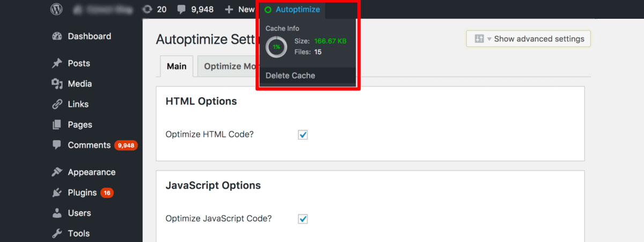Click the Cache Info label
This screenshot has width=644, height=242.
pyautogui.click(x=282, y=28)
